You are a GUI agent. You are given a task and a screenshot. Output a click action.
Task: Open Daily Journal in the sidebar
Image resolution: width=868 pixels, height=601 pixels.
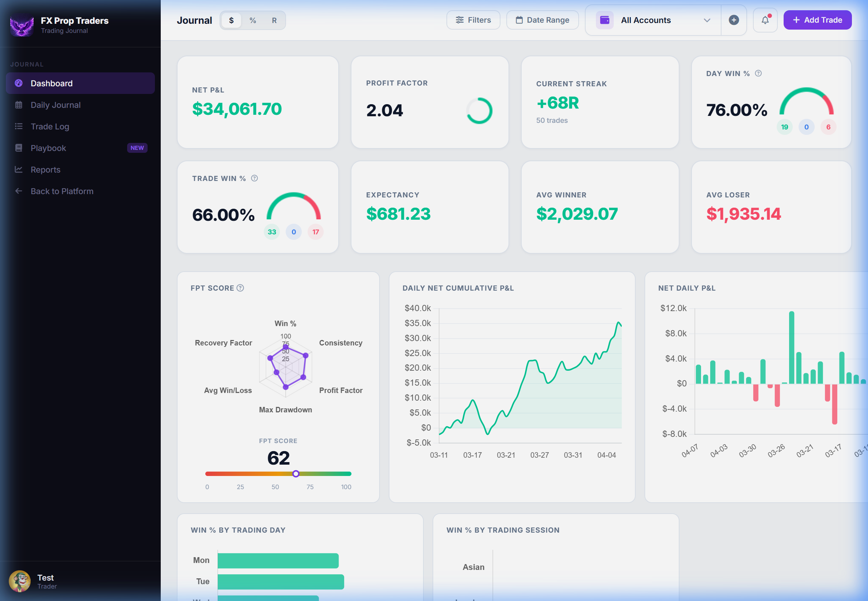pos(80,105)
